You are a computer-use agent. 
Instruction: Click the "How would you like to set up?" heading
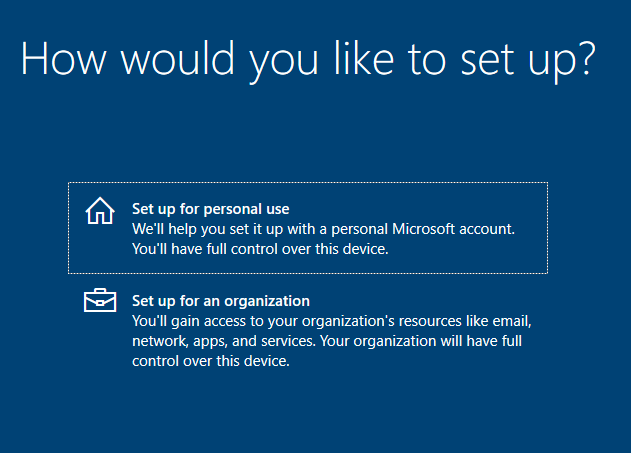point(308,61)
